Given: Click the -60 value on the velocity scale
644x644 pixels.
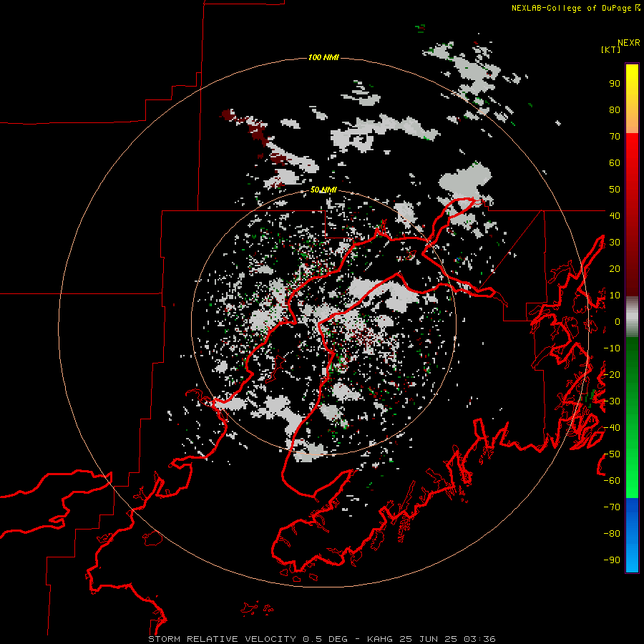Looking at the screenshot, I should 612,481.
